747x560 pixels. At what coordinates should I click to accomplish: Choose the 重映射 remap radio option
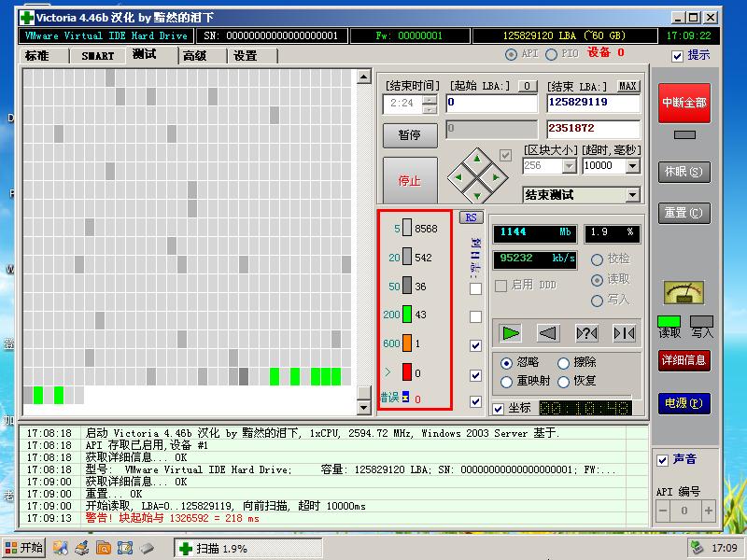click(506, 382)
